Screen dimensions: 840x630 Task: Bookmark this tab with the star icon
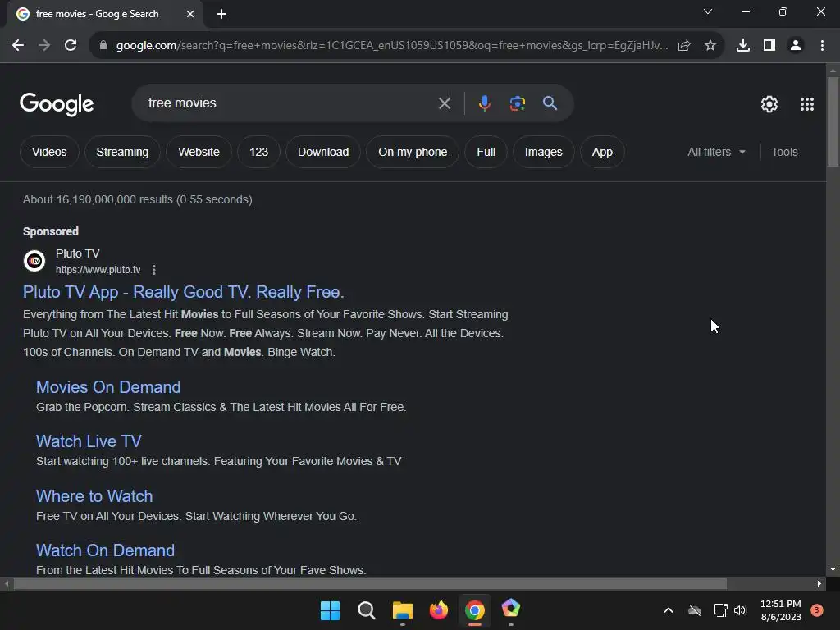pos(710,46)
